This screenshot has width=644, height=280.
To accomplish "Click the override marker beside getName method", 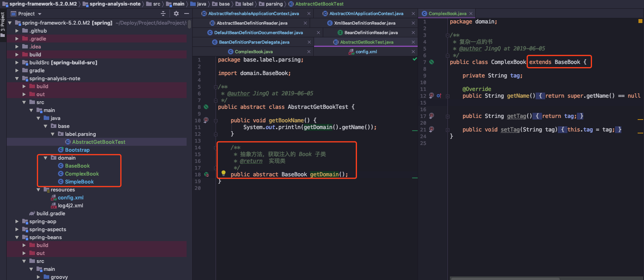I will (x=439, y=96).
